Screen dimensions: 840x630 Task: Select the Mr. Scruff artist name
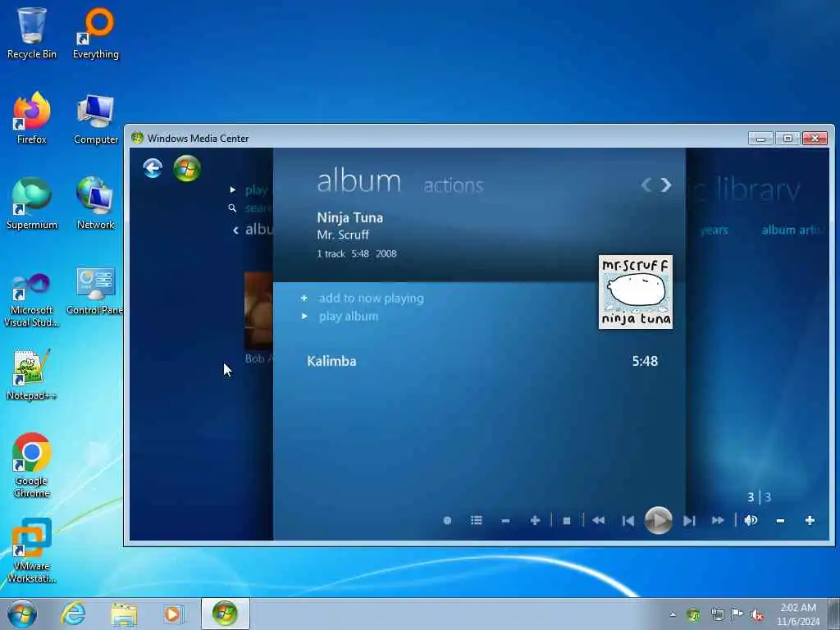(343, 235)
